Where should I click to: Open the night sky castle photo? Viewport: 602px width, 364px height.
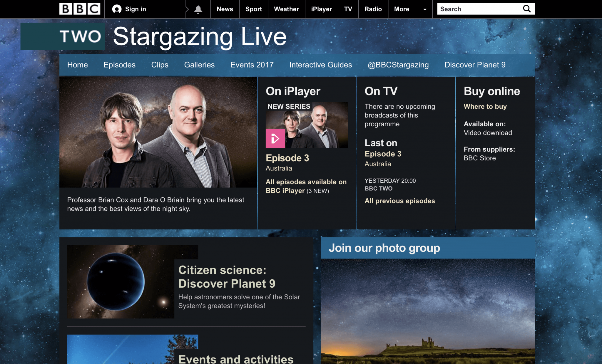tap(428, 311)
